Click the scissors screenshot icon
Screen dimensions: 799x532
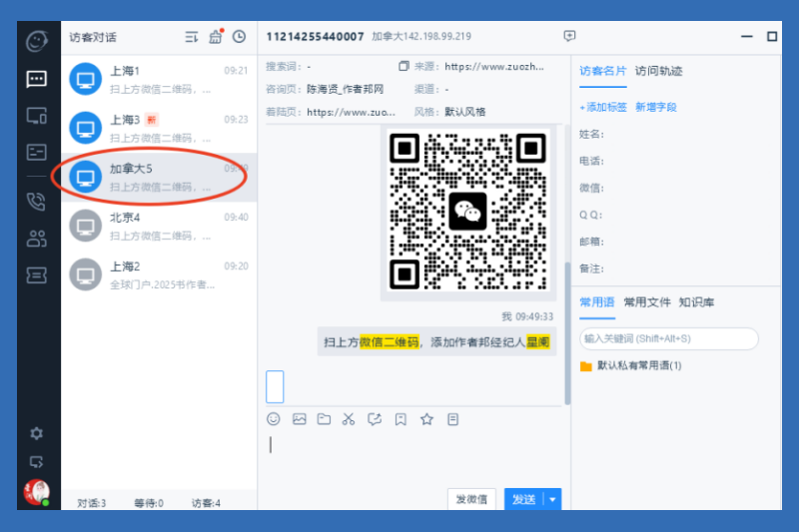point(349,419)
